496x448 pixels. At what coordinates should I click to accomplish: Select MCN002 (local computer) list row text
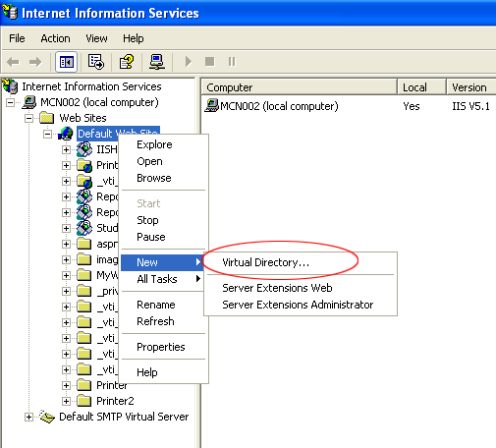tap(279, 106)
